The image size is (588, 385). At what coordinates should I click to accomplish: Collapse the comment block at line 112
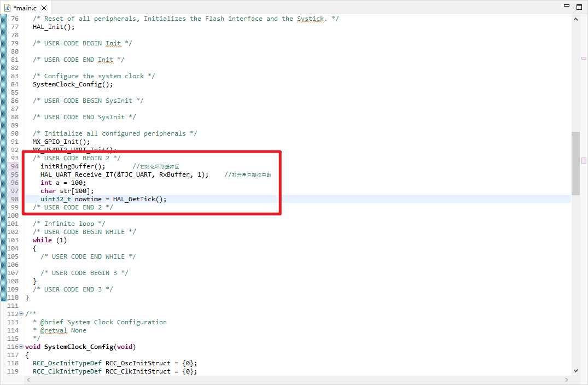(21, 314)
